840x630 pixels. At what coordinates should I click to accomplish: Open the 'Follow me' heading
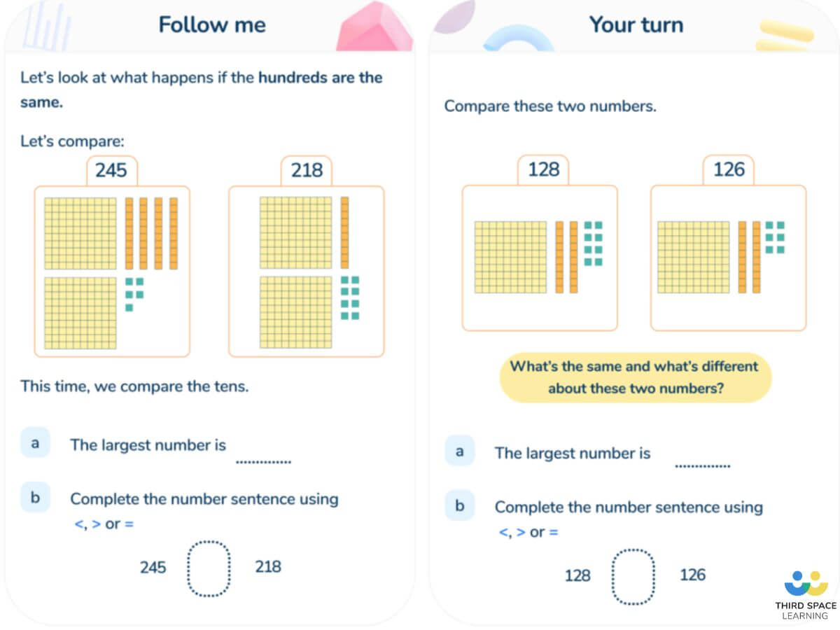[x=212, y=25]
